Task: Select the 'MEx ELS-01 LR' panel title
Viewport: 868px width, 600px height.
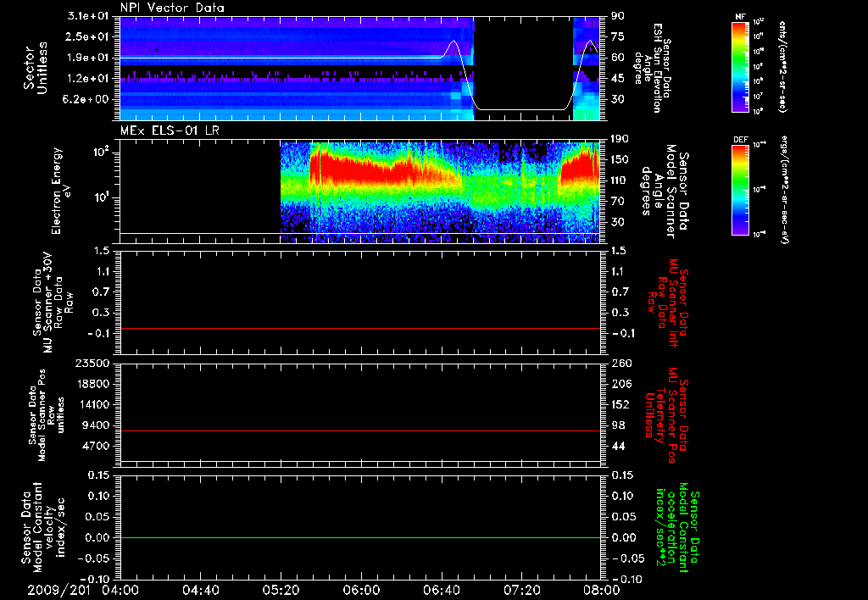Action: (x=170, y=131)
